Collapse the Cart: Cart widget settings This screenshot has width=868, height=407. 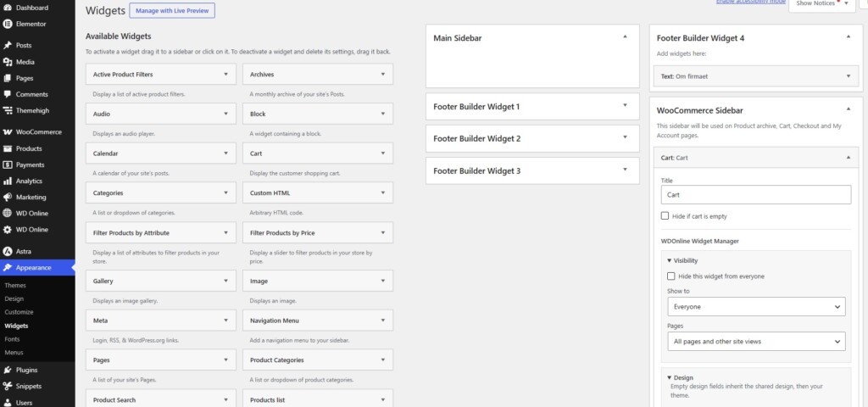(x=849, y=157)
